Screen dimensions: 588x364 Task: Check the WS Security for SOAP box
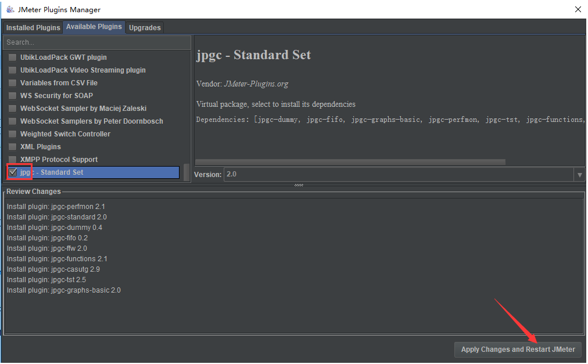(x=13, y=96)
